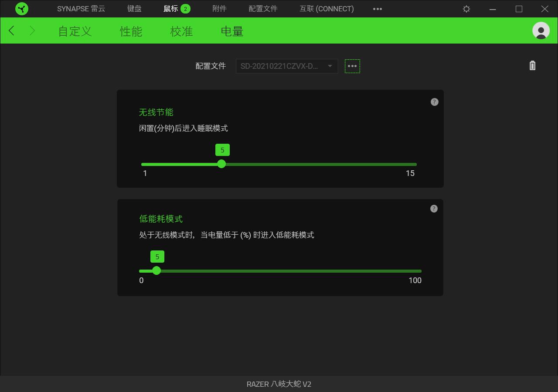Open help for the 无线节能 panel
This screenshot has width=558, height=392.
[x=434, y=101]
